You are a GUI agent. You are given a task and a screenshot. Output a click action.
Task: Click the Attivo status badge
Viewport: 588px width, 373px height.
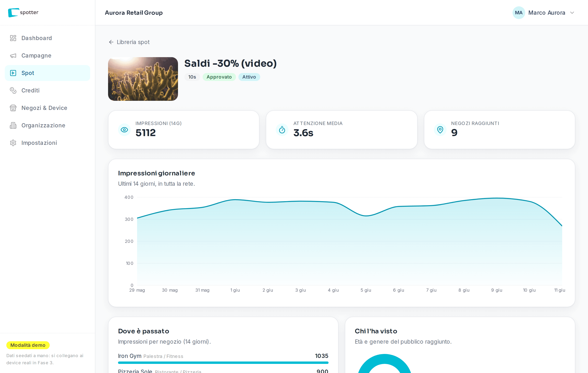(x=249, y=77)
